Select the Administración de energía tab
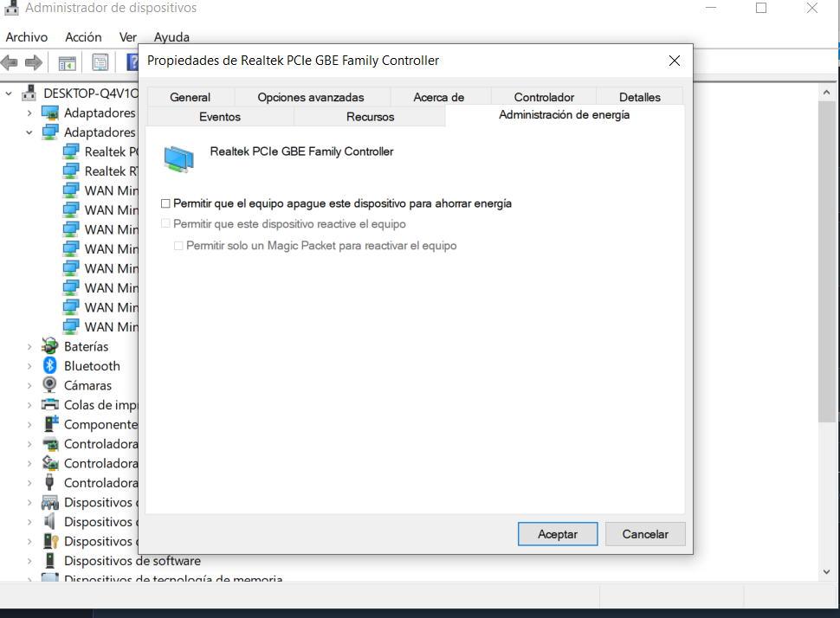 click(x=564, y=114)
